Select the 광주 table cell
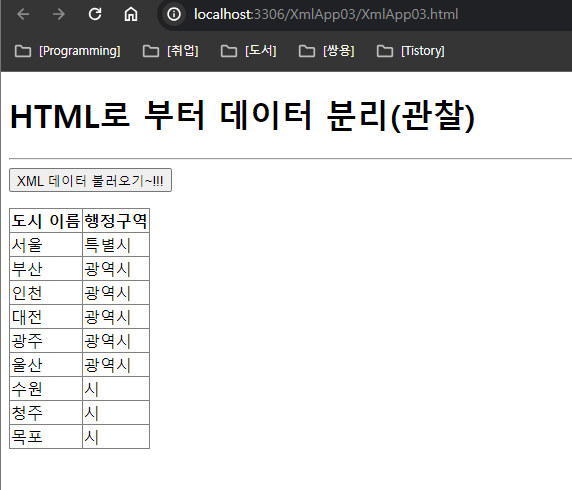Screen dimensions: 572x490 click(x=46, y=341)
